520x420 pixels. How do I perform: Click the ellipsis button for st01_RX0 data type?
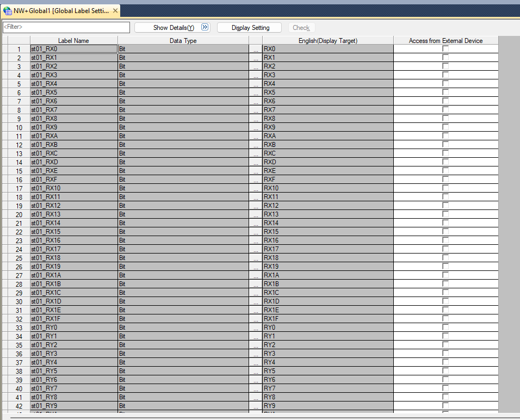pyautogui.click(x=255, y=49)
